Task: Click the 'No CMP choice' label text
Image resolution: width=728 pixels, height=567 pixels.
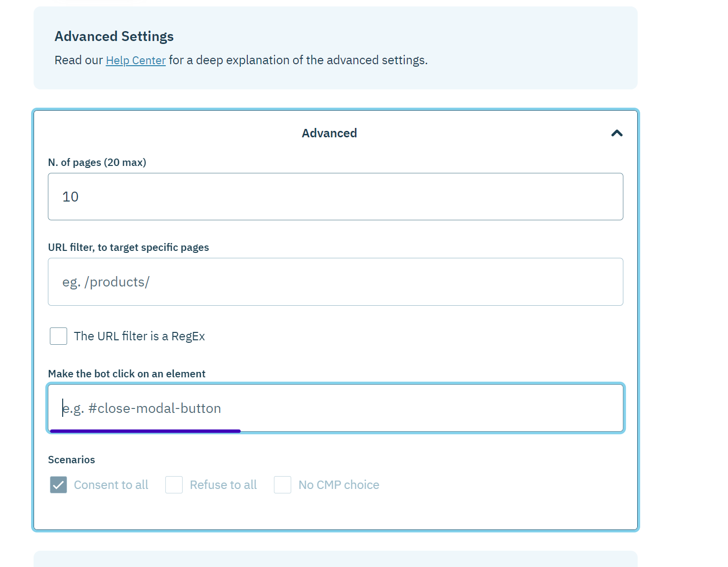Action: [339, 485]
